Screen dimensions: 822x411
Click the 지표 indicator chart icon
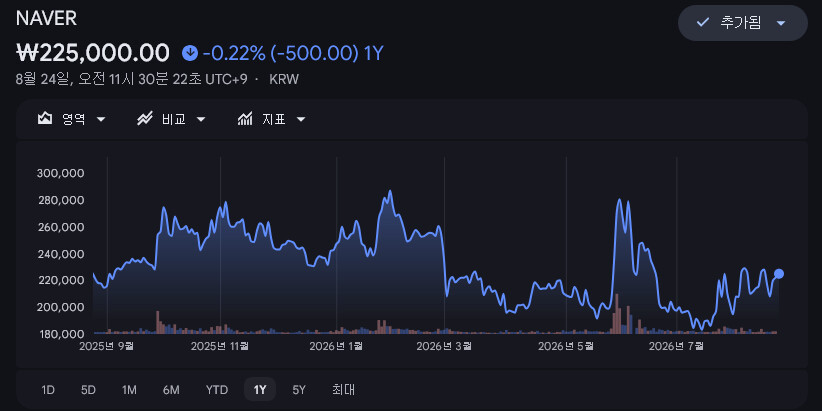pyautogui.click(x=245, y=119)
